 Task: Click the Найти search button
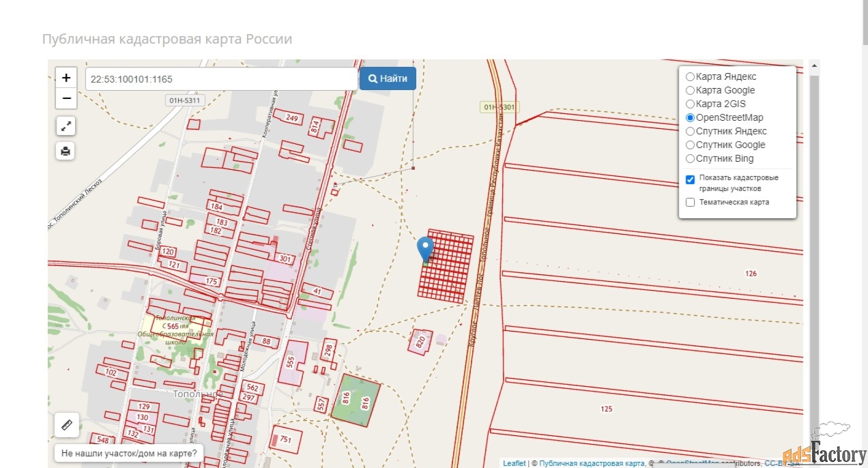pyautogui.click(x=388, y=78)
